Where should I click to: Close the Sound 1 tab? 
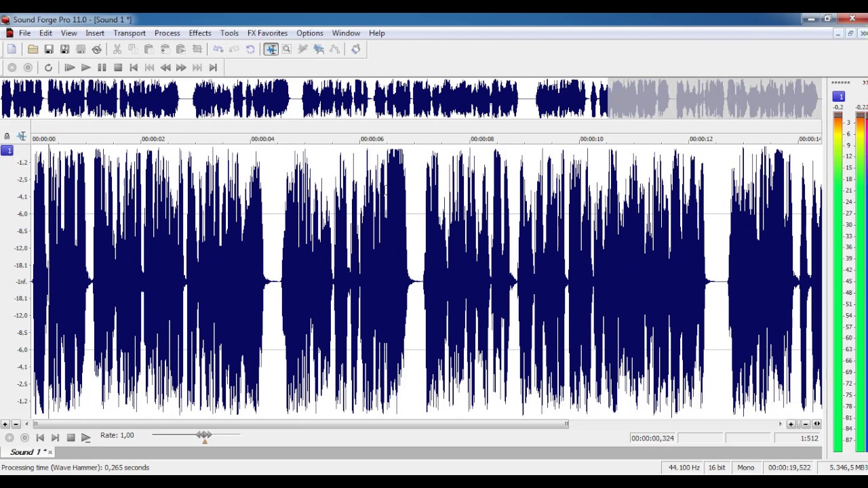[50, 452]
